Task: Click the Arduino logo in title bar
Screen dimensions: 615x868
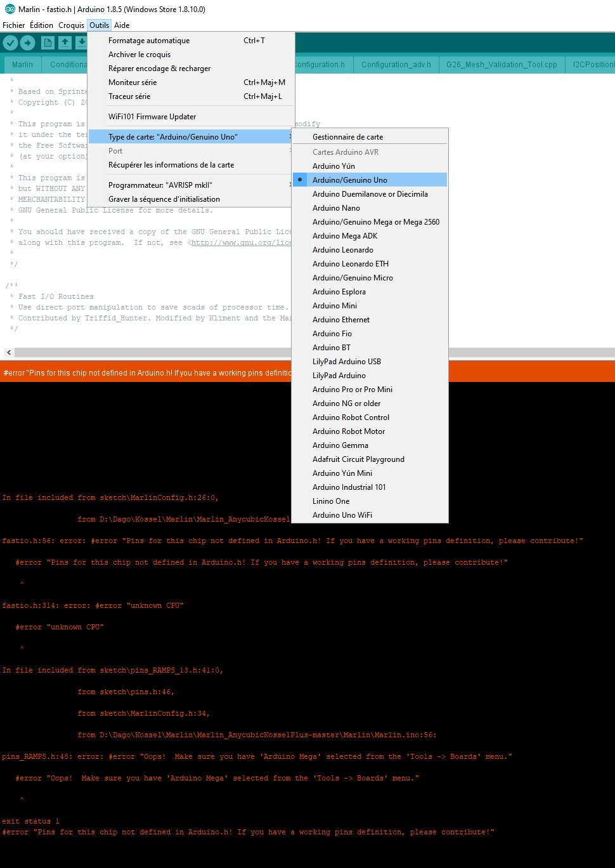Action: tap(10, 9)
